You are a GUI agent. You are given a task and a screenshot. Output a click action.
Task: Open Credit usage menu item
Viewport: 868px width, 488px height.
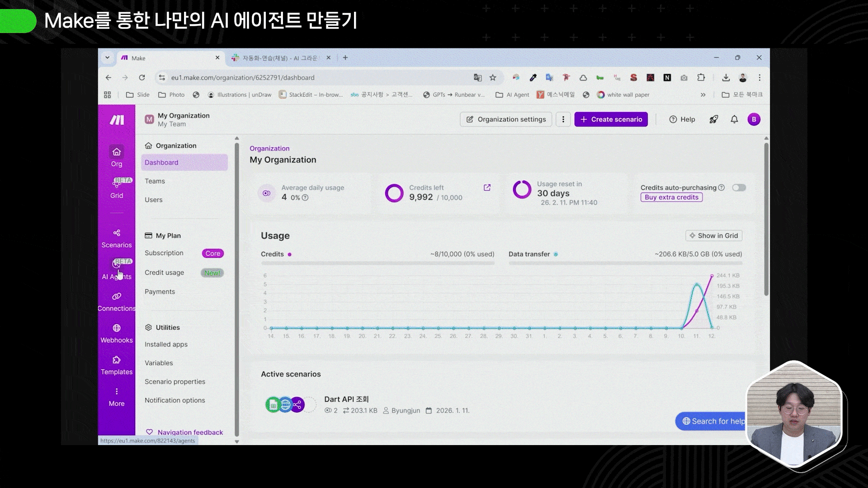pos(164,272)
